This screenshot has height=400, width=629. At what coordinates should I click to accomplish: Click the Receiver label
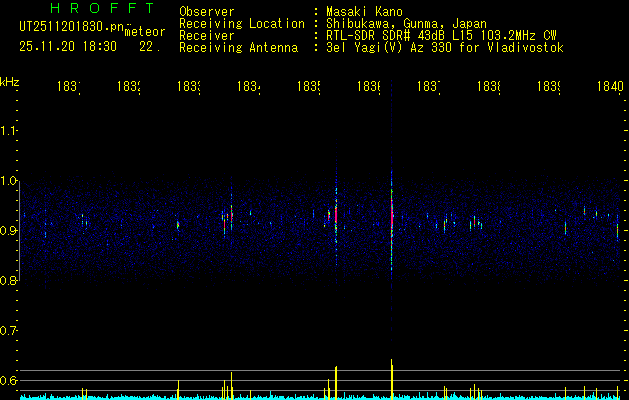click(207, 36)
